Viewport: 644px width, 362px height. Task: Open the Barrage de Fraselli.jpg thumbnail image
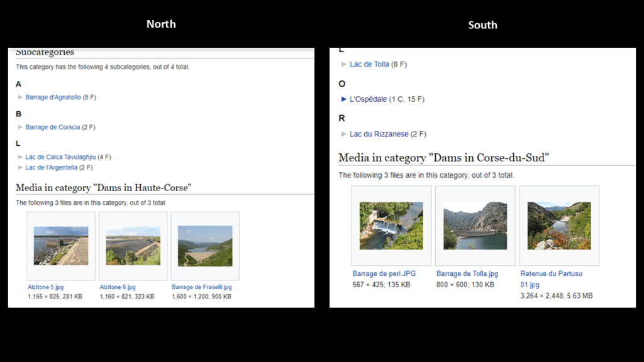point(205,246)
